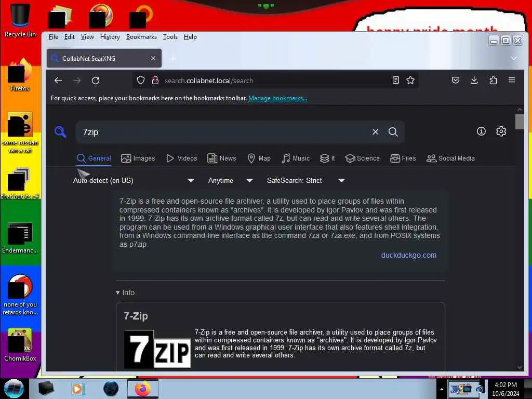Open the Downloads arrow icon

pos(474,80)
